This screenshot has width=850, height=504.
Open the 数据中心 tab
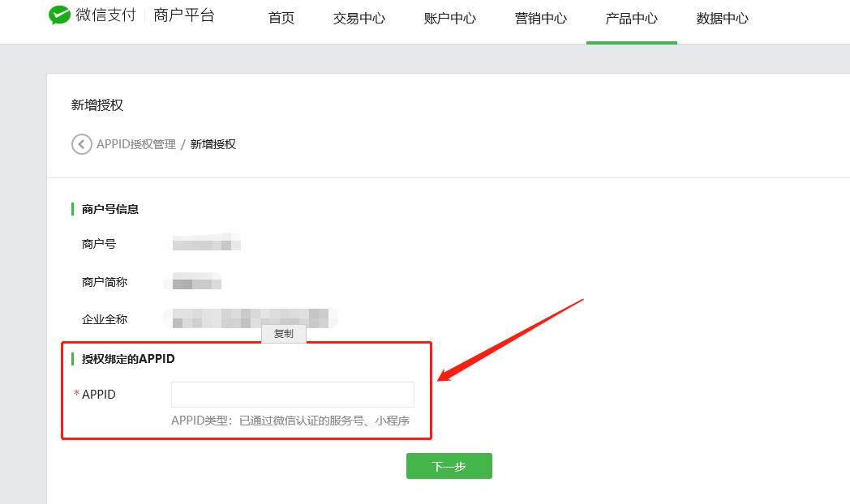click(x=723, y=19)
